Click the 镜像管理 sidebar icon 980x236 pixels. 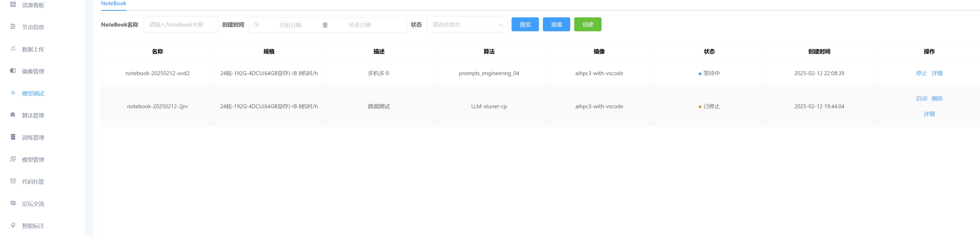coord(13,71)
